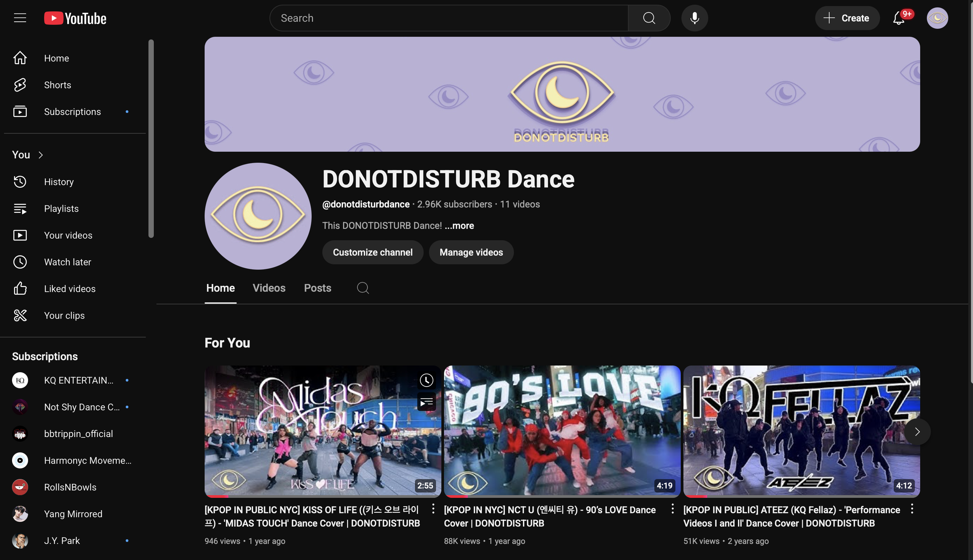
Task: Click '51K views' under KQ Fellaz
Action: pos(701,541)
